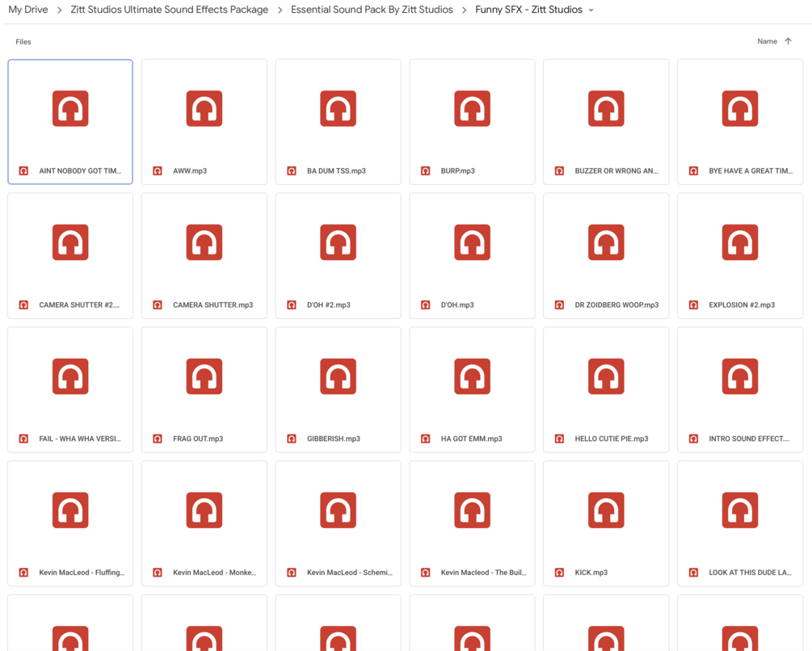Screen dimensions: 812x651
Task: Click the FRAG OUT.mp3 file name
Action: point(198,439)
